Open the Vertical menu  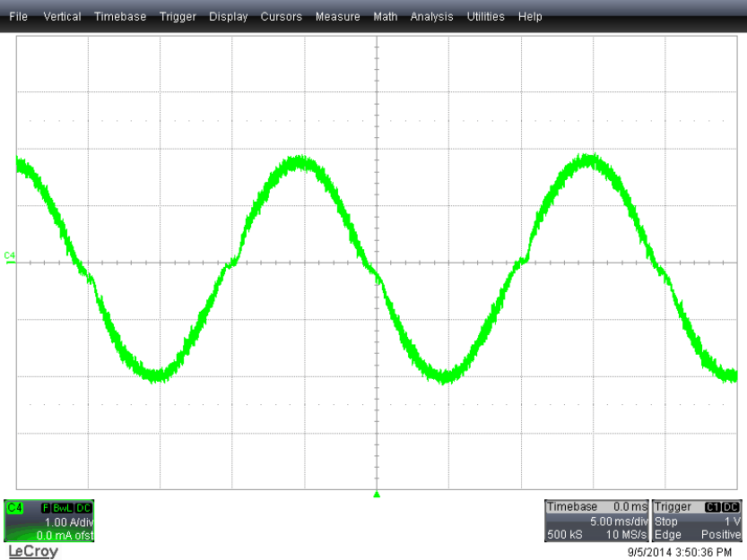click(x=62, y=17)
